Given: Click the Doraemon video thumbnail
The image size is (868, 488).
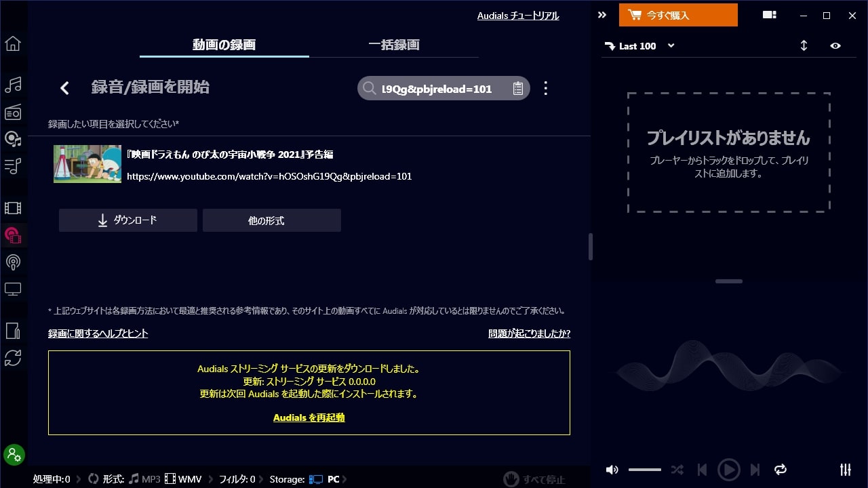Looking at the screenshot, I should (x=87, y=164).
